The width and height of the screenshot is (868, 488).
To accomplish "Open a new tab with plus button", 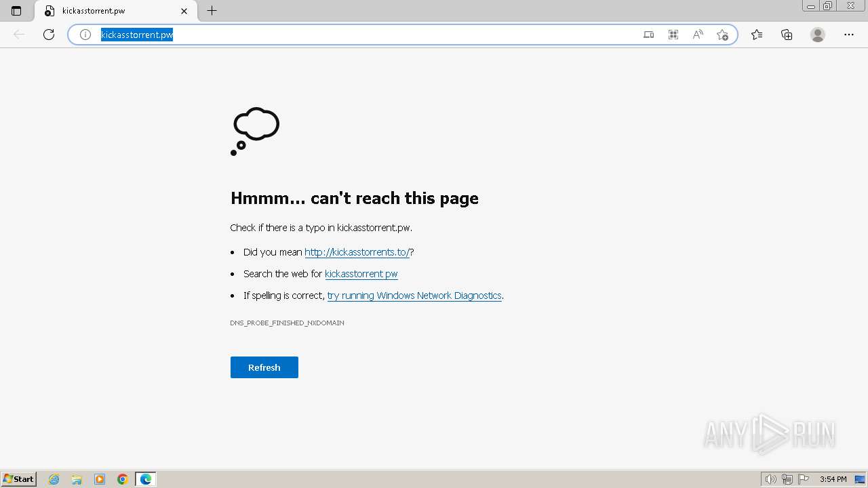I will point(212,11).
